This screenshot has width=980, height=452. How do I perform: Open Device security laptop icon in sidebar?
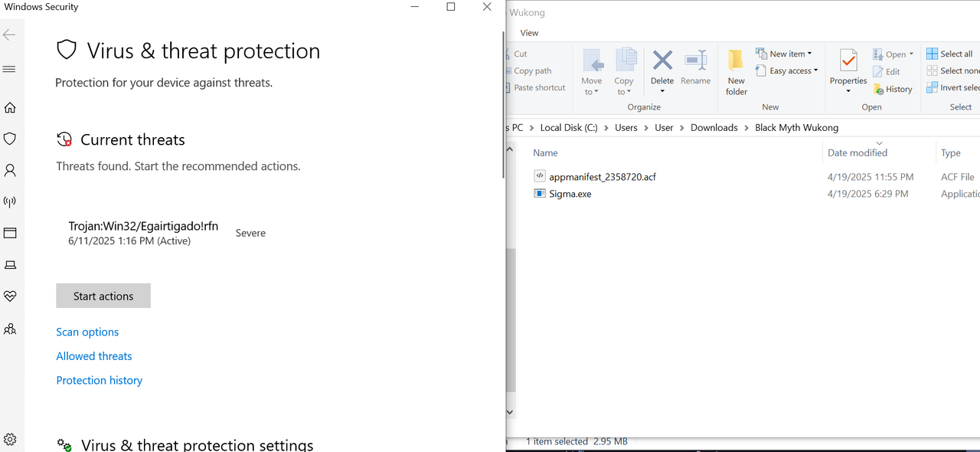point(10,264)
